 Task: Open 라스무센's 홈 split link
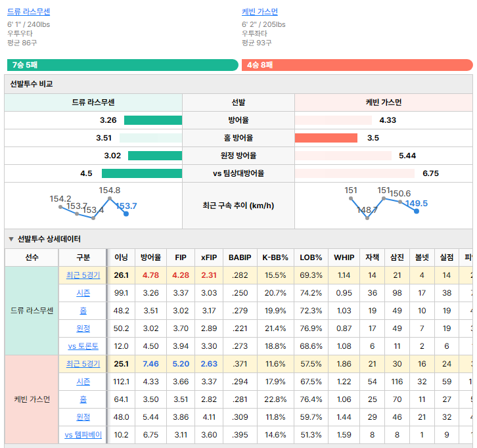pos(83,311)
